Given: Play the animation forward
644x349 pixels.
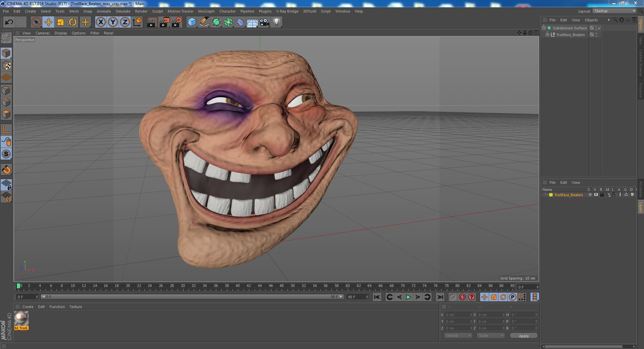Looking at the screenshot, I should [408, 297].
